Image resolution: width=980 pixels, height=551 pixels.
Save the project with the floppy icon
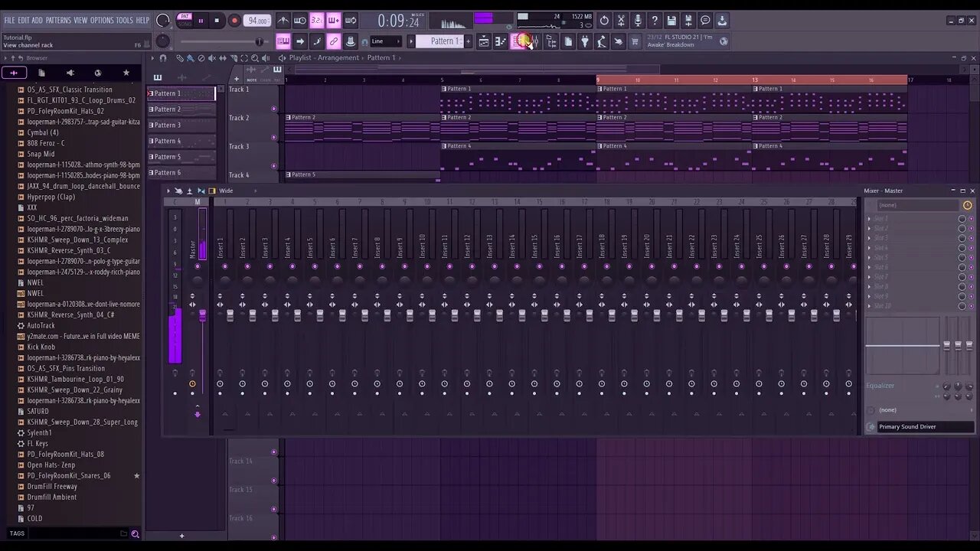[671, 21]
